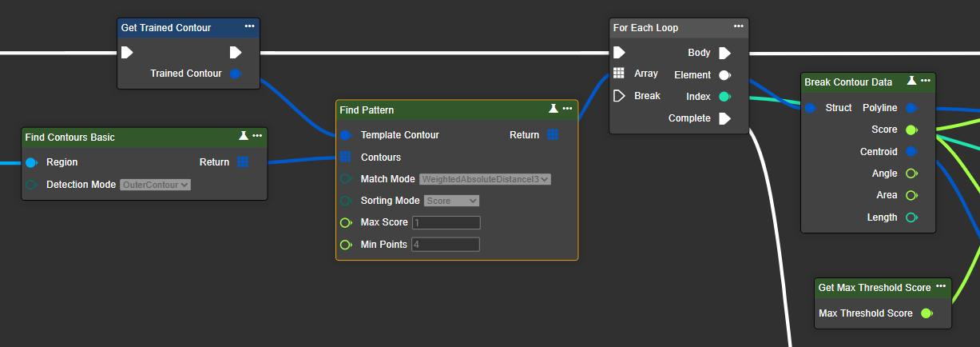The height and width of the screenshot is (347, 980).
Task: Open the For Each Loop three-dots menu
Action: (x=738, y=27)
